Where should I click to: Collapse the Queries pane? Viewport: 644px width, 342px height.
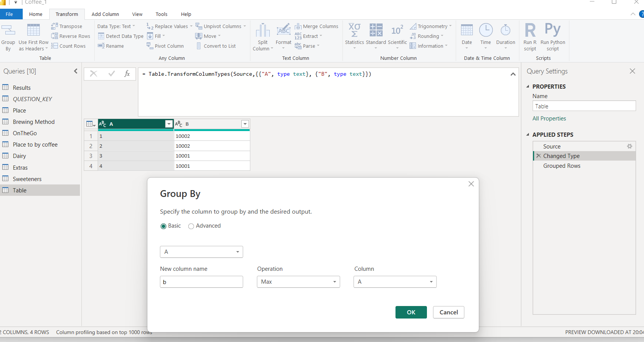tap(76, 71)
